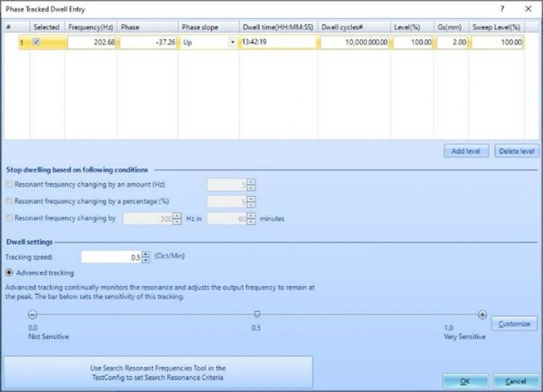This screenshot has height=392, width=543.
Task: Click the Level(%) cell in row 1
Action: 413,43
